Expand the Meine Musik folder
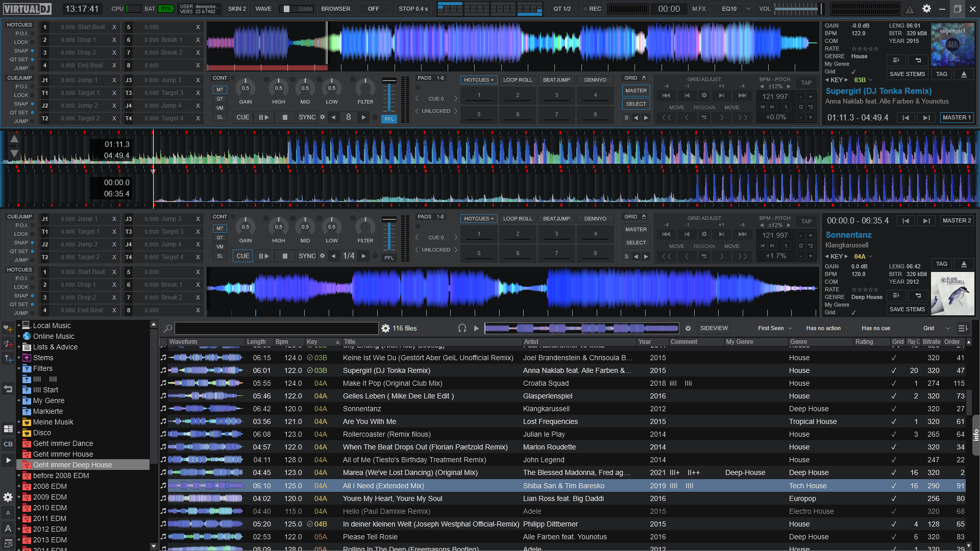Viewport: 980px width, 551px height. coord(19,422)
